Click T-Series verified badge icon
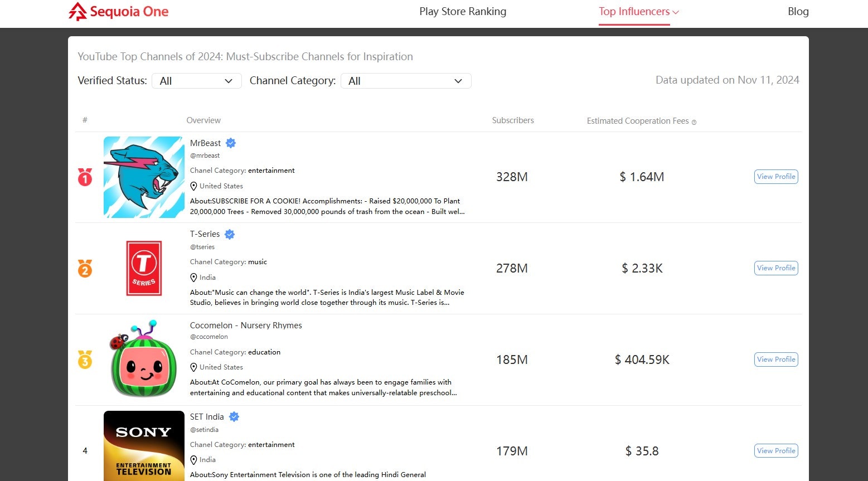This screenshot has width=868, height=481. tap(230, 235)
